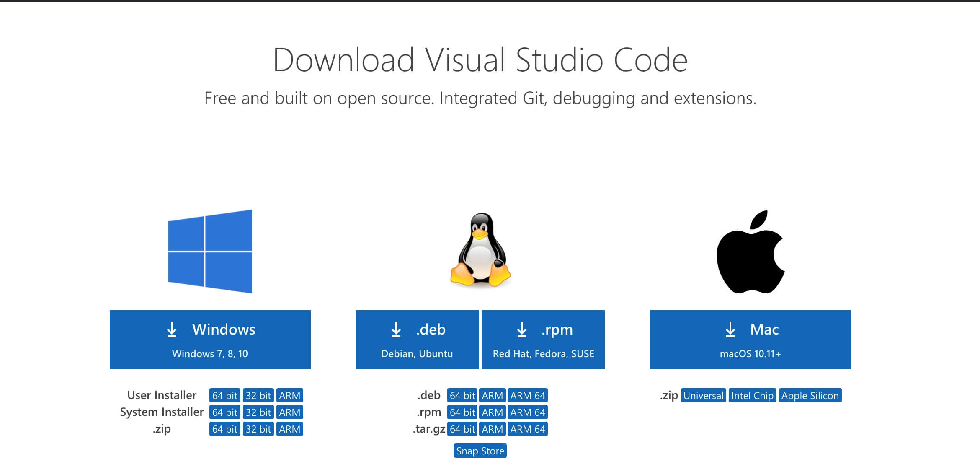
Task: Get the User Installer 32 bit build
Action: point(258,395)
